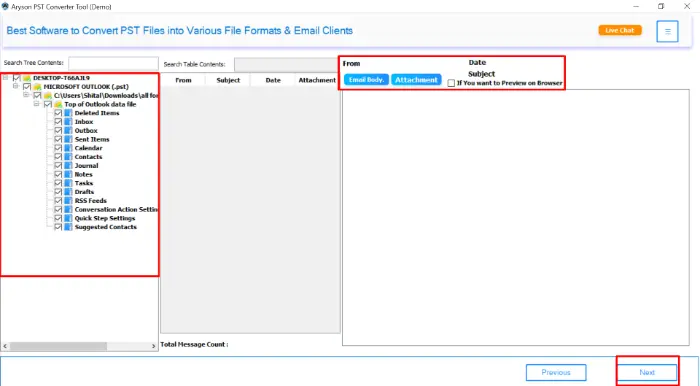Viewport: 700px width, 386px height.
Task: Uncheck the Inbox checkbox
Action: 58,122
